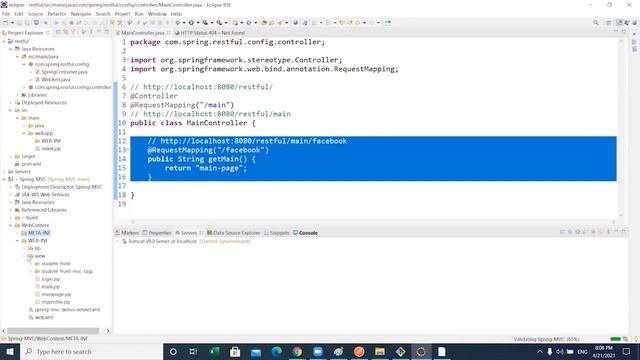The image size is (640, 360).
Task: Open the Zoom taskbar icon
Action: coord(318,351)
